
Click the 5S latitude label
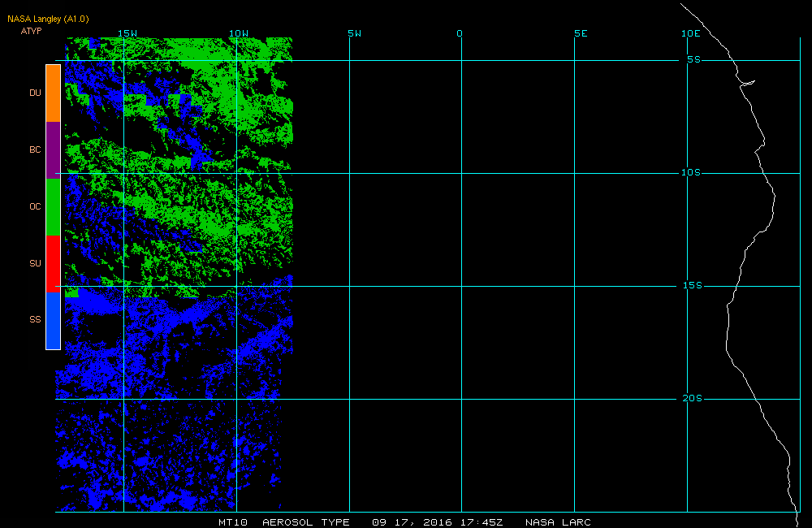(694, 59)
